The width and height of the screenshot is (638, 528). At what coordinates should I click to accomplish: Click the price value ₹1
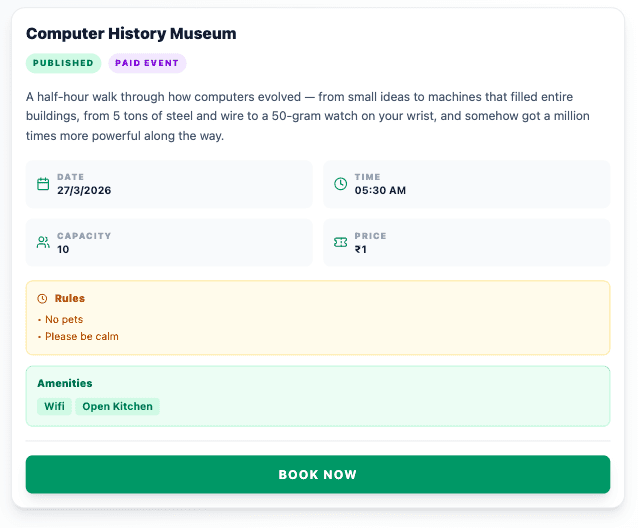tap(361, 249)
